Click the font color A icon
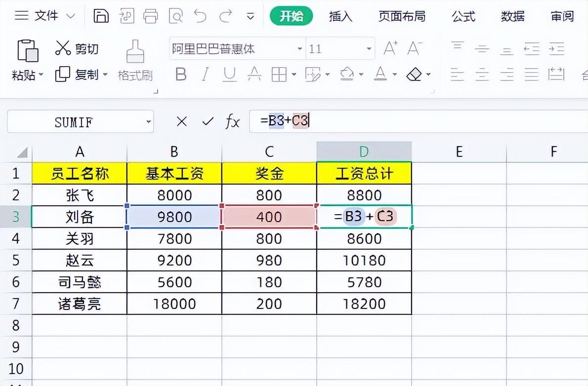 coord(380,74)
